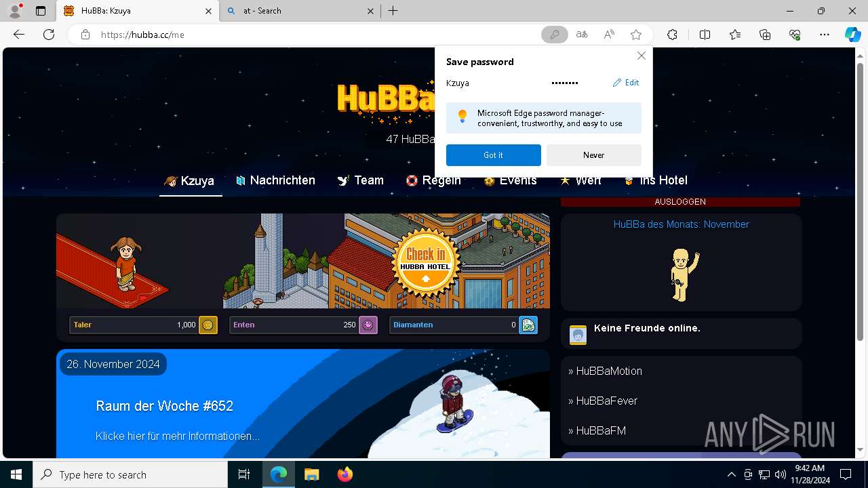The width and height of the screenshot is (868, 488).
Task: Open Task View on the taskbar
Action: click(244, 474)
